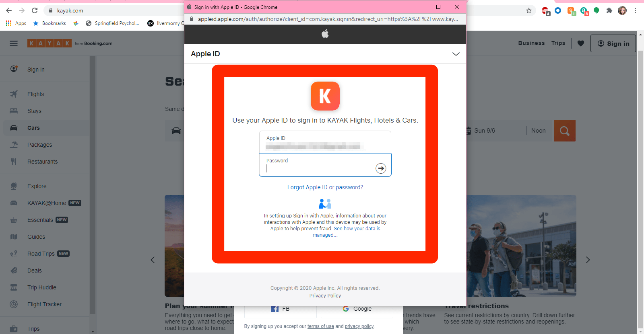Click the KAYAK app icon in Apple dialog
Viewport: 644px width, 334px height.
click(x=325, y=96)
